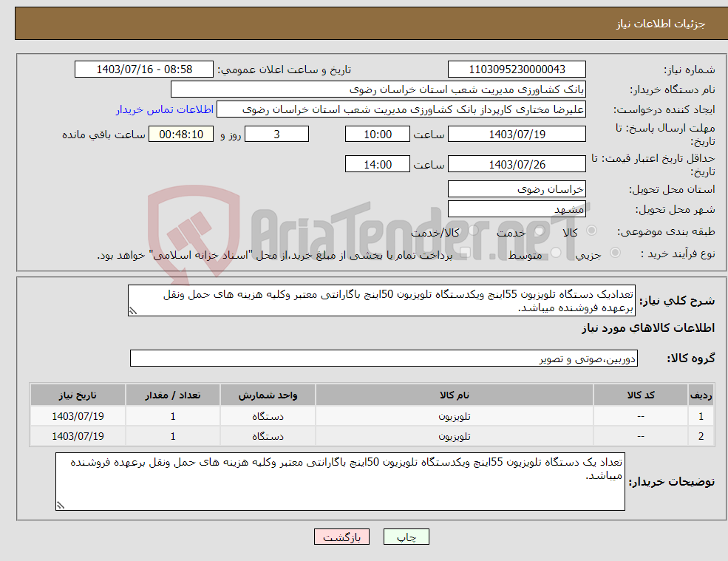The image size is (728, 561).
Task: Click تلویزیون name in row 2
Action: [x=455, y=437]
